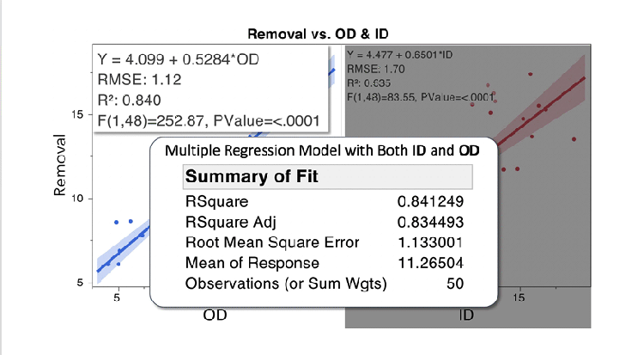Click the Multiple Regression Model heading

point(322,150)
